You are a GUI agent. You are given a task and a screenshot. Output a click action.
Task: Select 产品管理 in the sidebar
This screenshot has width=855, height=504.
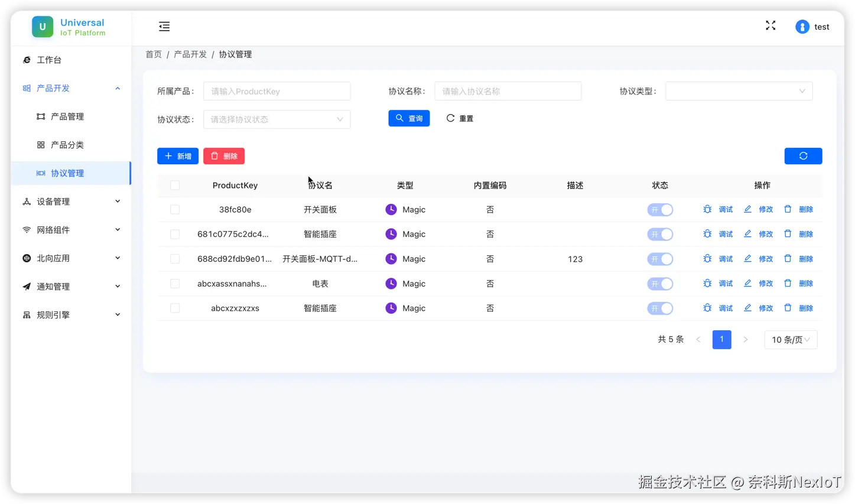coord(67,116)
